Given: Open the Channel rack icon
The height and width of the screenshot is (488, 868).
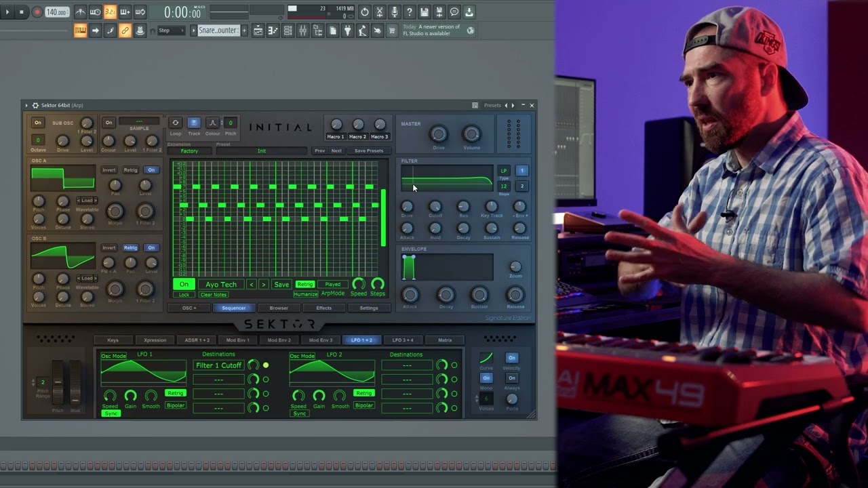Looking at the screenshot, I should coord(288,30).
